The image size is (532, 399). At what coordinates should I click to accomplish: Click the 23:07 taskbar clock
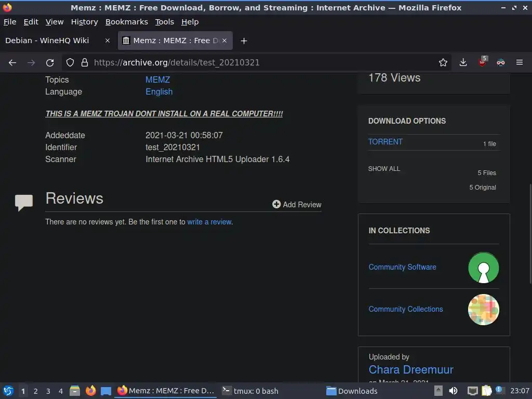(520, 391)
